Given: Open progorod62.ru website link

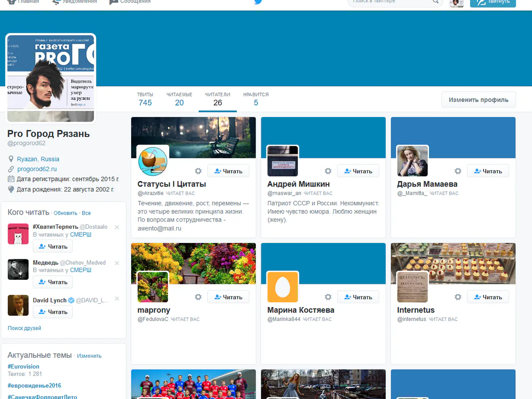Looking at the screenshot, I should point(37,169).
